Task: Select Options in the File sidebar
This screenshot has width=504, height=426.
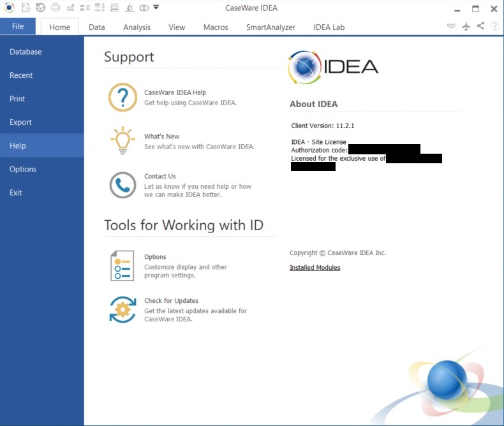Action: coord(41,169)
